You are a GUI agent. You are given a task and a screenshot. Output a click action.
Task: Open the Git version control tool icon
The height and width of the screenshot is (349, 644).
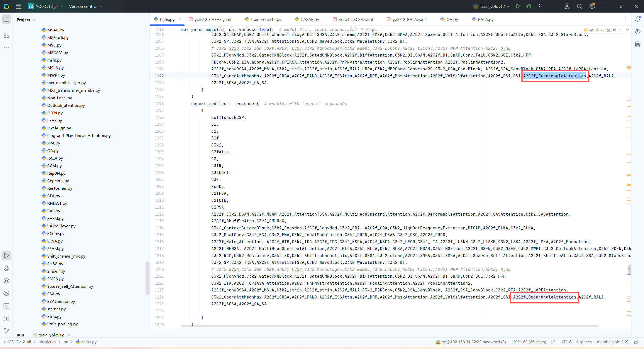pos(6,331)
